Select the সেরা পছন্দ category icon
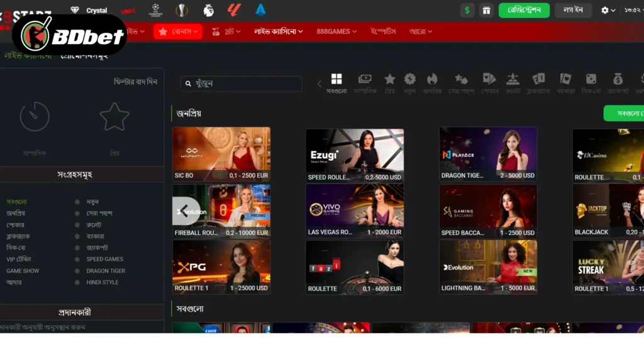Viewport: 644px width, 338px height. (x=461, y=79)
